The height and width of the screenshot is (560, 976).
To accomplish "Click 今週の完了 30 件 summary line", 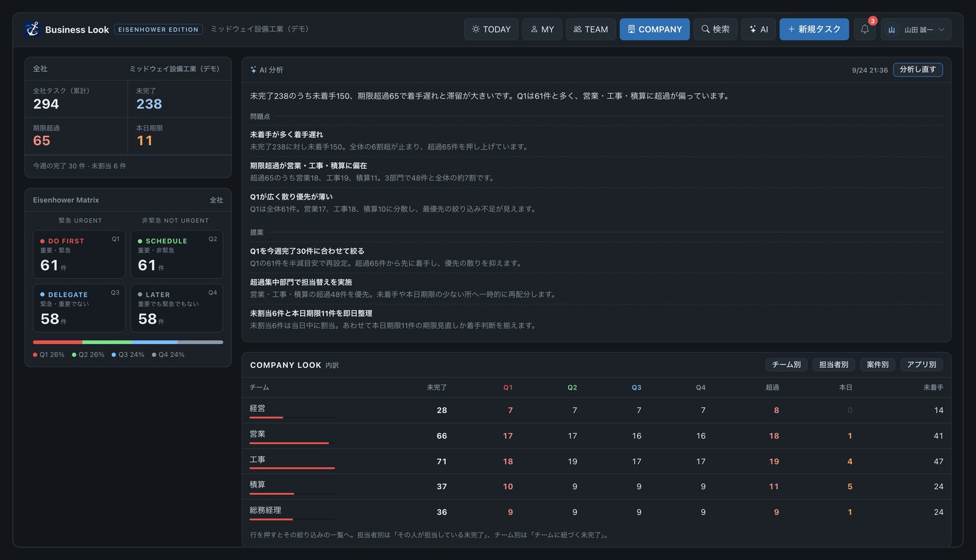I will [x=79, y=166].
